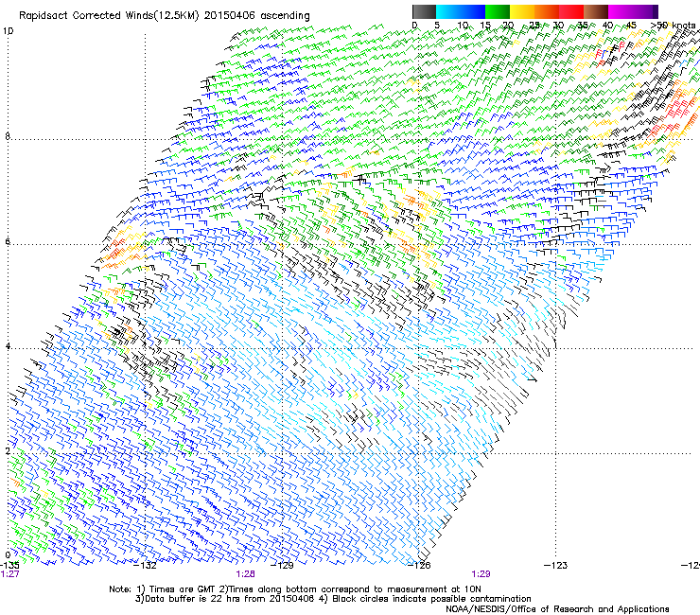Viewport: 700px width, 615px height.
Task: Click the latitude label '4' on the axis
Action: coord(8,346)
